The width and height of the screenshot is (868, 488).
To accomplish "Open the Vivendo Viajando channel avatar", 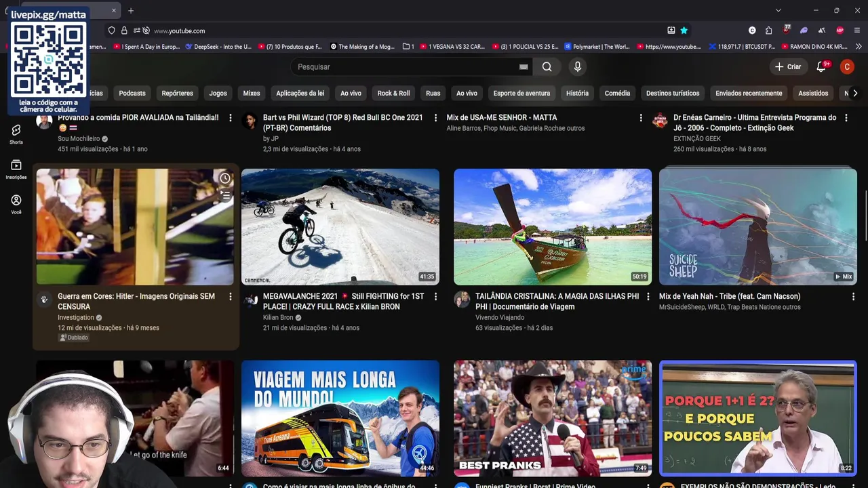I will [x=462, y=300].
